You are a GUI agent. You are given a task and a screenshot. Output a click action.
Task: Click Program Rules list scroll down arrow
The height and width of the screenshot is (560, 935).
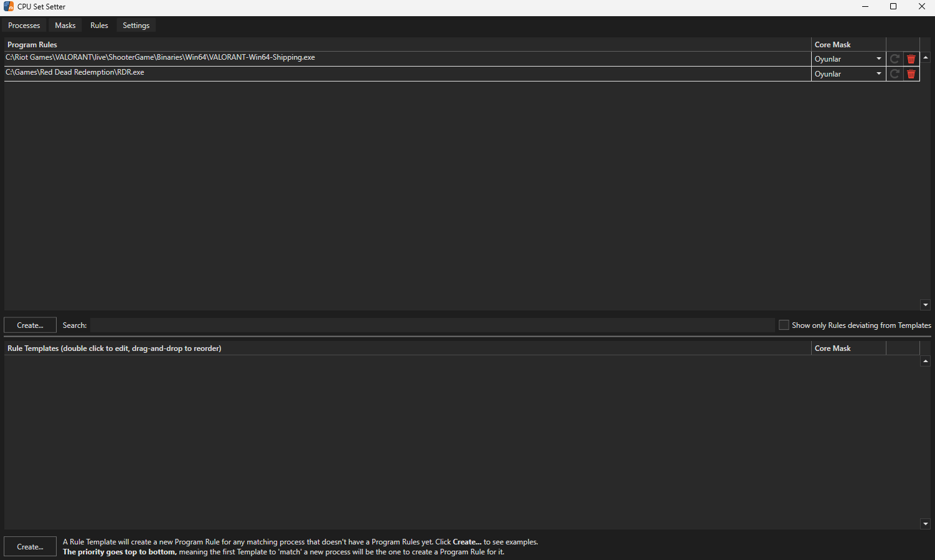pyautogui.click(x=926, y=305)
